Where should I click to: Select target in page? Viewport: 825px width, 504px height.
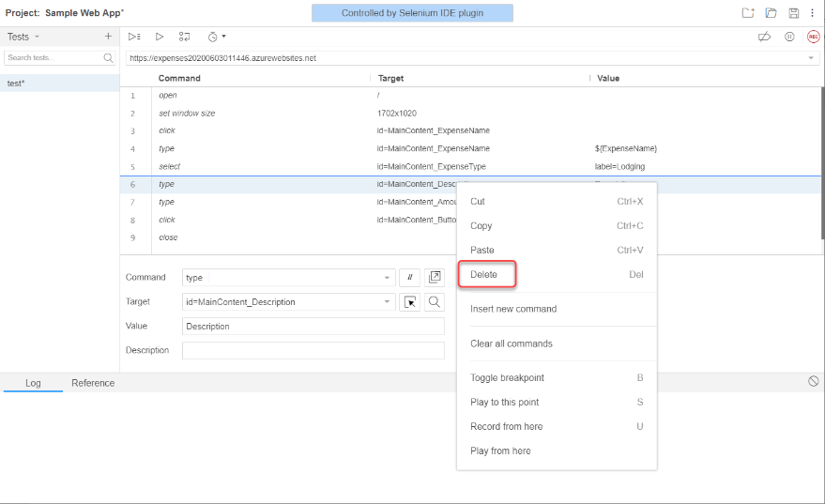(410, 302)
